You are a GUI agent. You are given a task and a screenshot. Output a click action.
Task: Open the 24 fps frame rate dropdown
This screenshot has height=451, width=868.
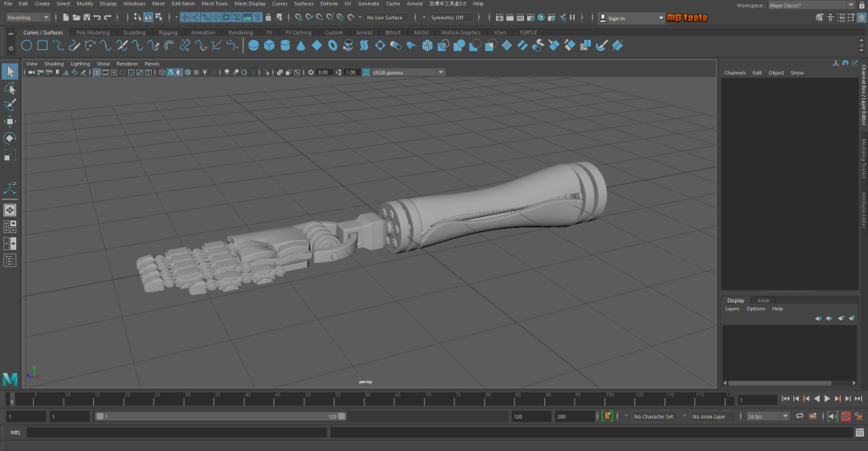pyautogui.click(x=767, y=416)
